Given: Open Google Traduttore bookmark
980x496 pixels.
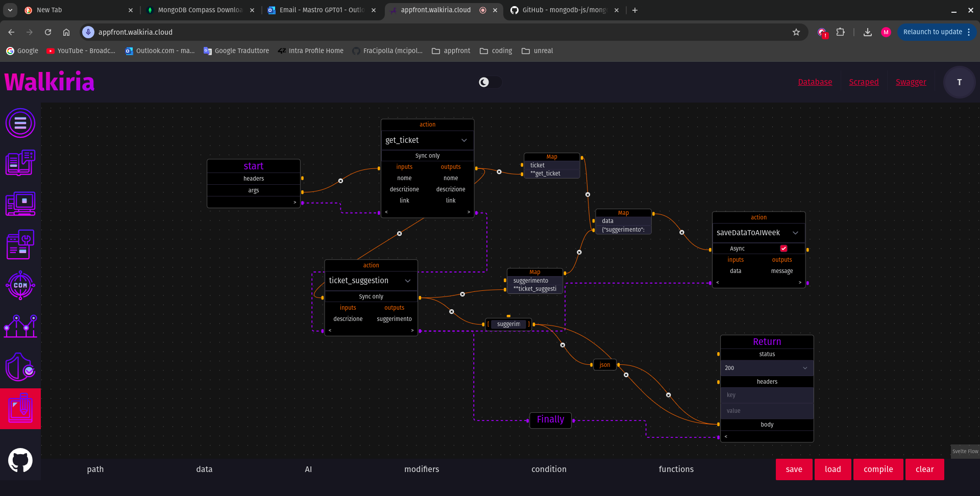Looking at the screenshot, I should point(236,51).
